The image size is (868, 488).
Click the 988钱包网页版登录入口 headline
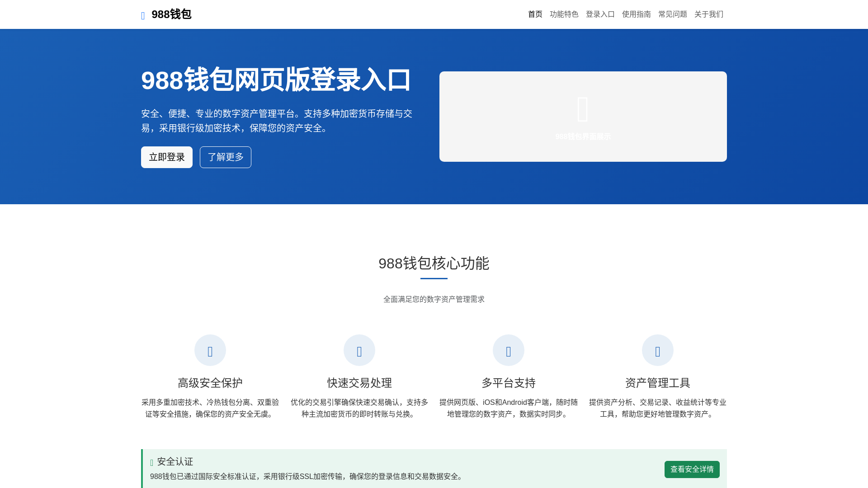(276, 80)
